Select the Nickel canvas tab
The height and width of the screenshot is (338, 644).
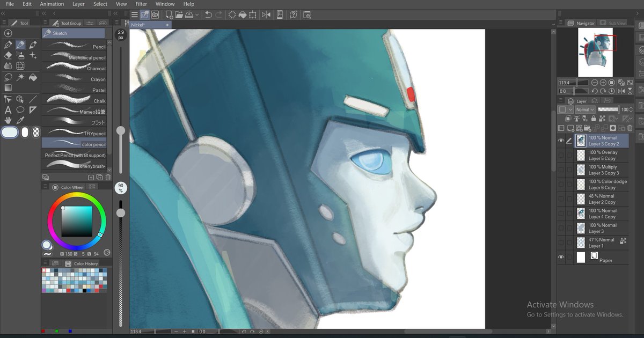pyautogui.click(x=150, y=25)
